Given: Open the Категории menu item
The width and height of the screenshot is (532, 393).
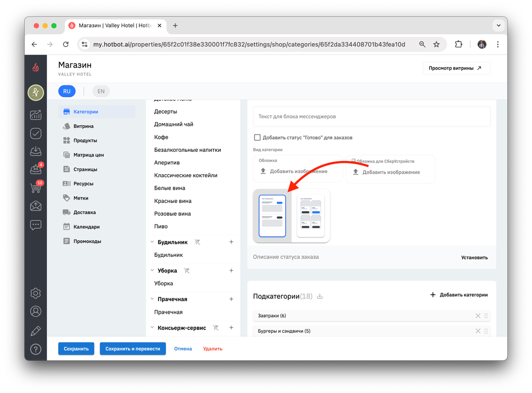Looking at the screenshot, I should coord(97,112).
